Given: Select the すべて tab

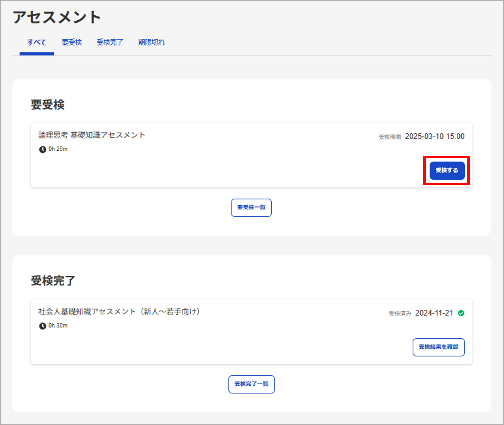Looking at the screenshot, I should pos(37,42).
